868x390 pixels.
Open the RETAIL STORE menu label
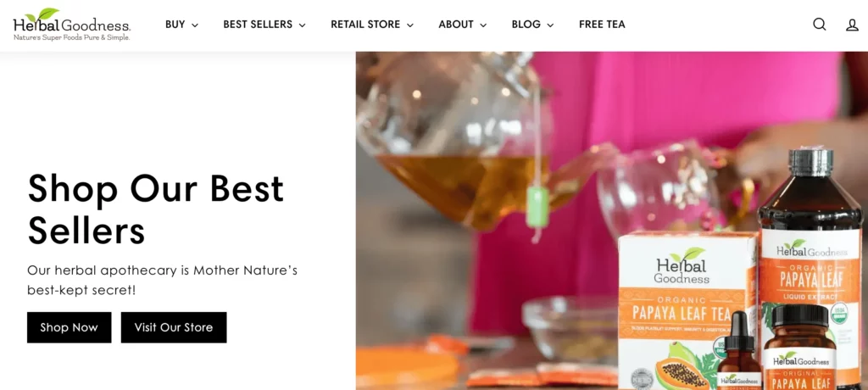coord(365,25)
